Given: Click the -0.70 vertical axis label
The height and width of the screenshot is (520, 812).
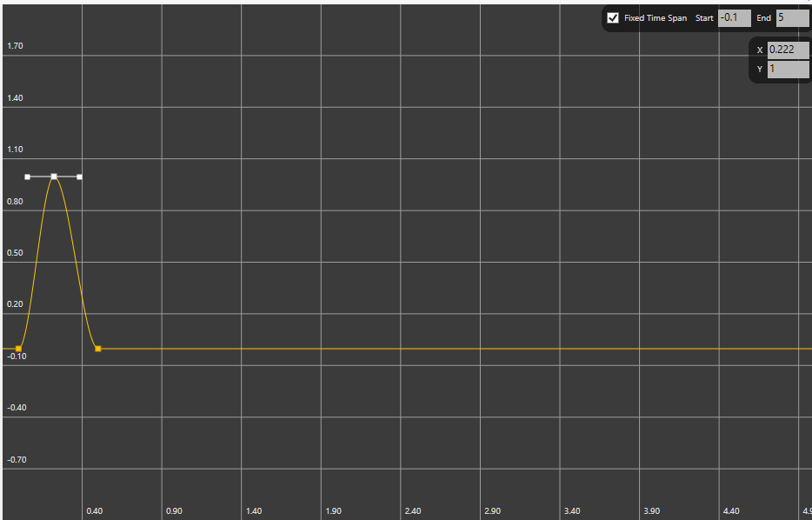Looking at the screenshot, I should [17, 459].
